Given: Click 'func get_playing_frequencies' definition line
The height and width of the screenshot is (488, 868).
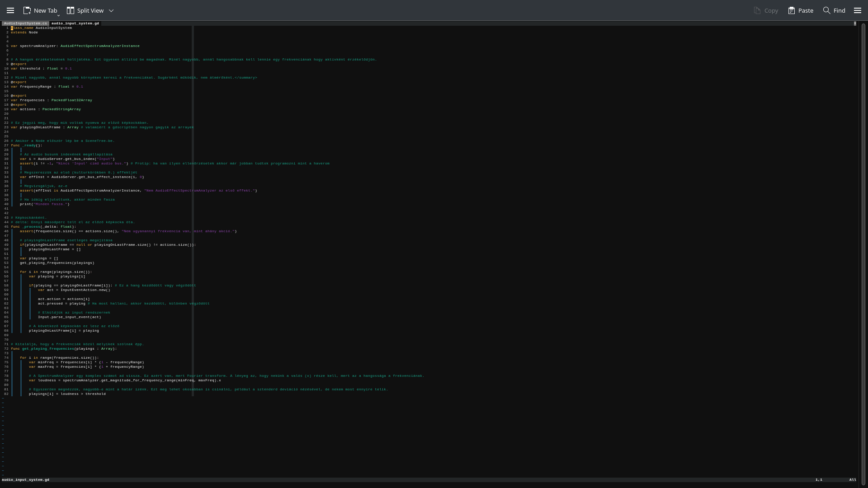Looking at the screenshot, I should (64, 348).
